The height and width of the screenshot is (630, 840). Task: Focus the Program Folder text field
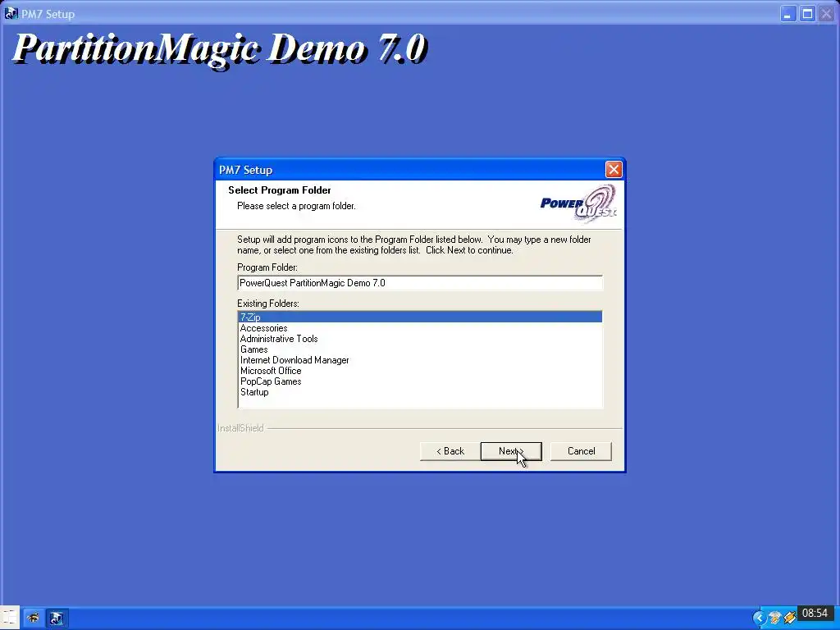click(420, 283)
